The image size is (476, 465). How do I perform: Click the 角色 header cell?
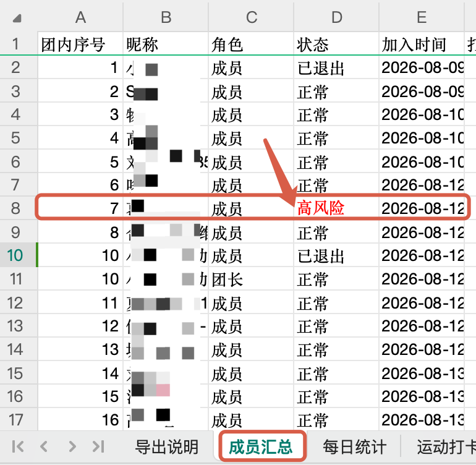[x=251, y=44]
